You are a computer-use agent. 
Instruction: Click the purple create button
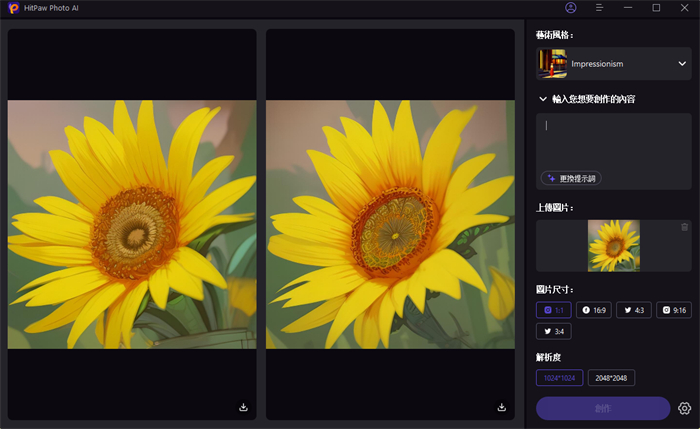pyautogui.click(x=603, y=408)
